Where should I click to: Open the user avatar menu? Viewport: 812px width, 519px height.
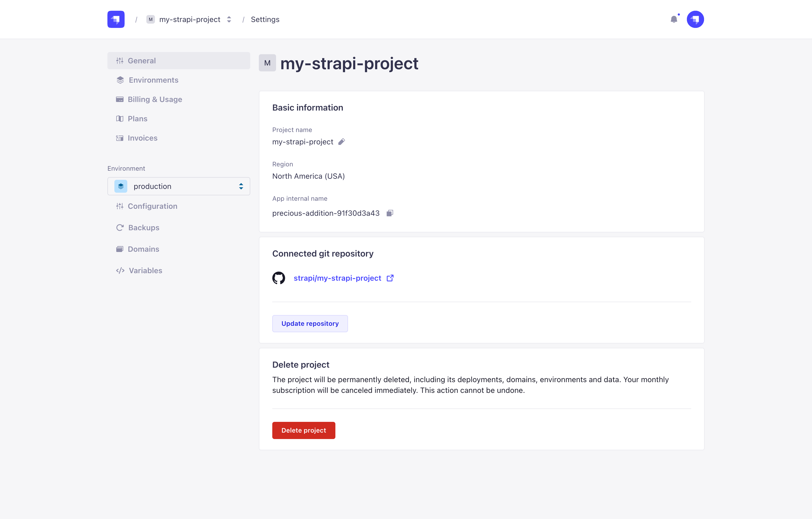click(x=695, y=19)
